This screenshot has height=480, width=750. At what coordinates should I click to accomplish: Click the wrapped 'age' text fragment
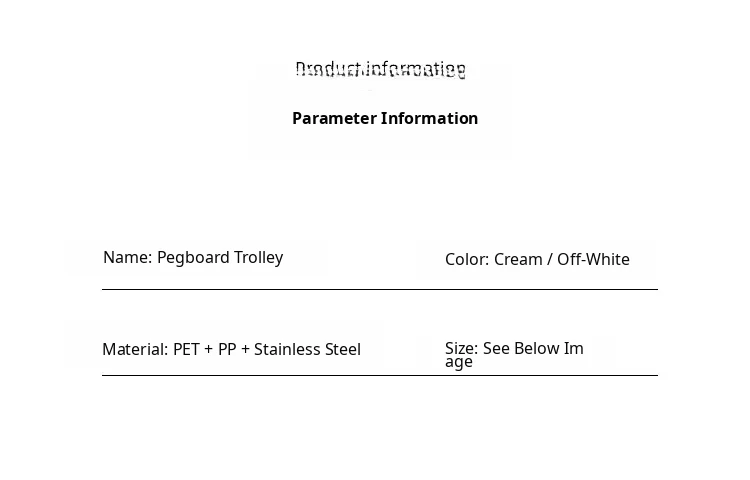[x=459, y=362]
